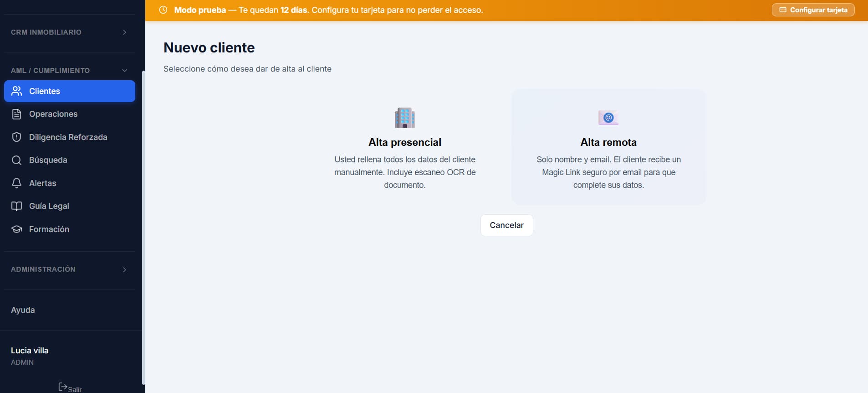Click the Alta remota Magic Link description
The height and width of the screenshot is (393, 868).
(x=608, y=172)
